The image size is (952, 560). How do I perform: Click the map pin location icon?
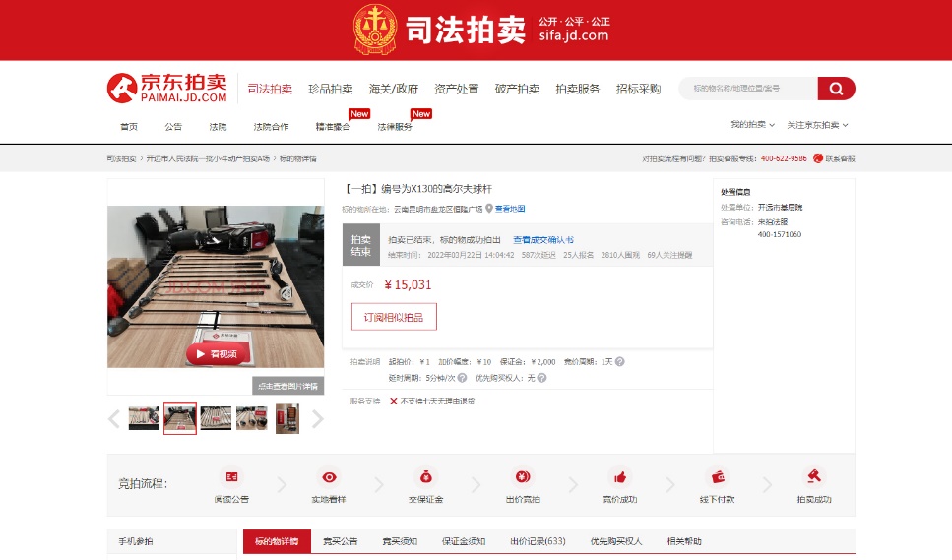point(488,209)
